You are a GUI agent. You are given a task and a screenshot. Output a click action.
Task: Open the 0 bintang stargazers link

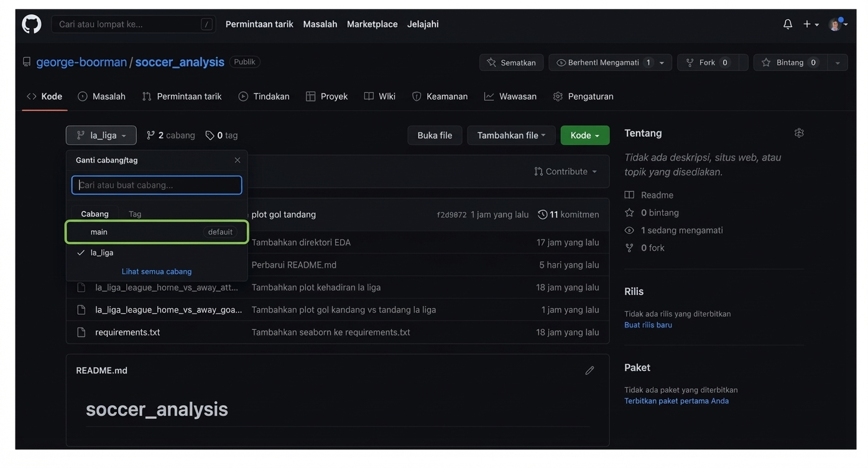point(652,212)
